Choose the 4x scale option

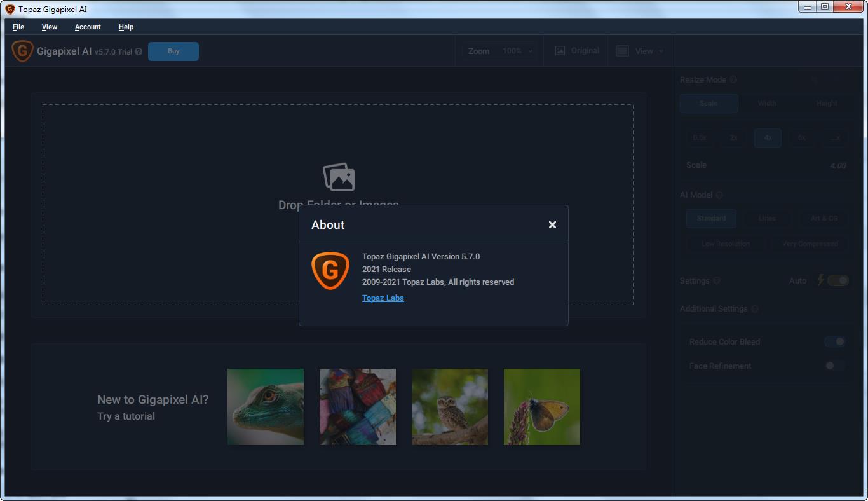click(768, 137)
